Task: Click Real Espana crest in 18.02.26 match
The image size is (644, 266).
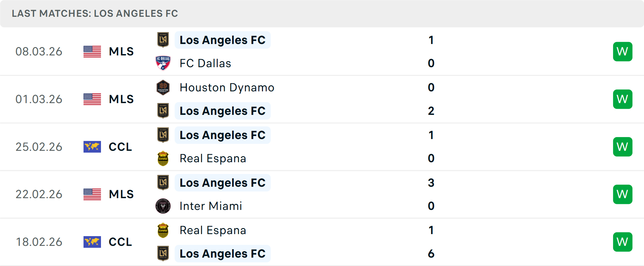Action: (x=163, y=230)
